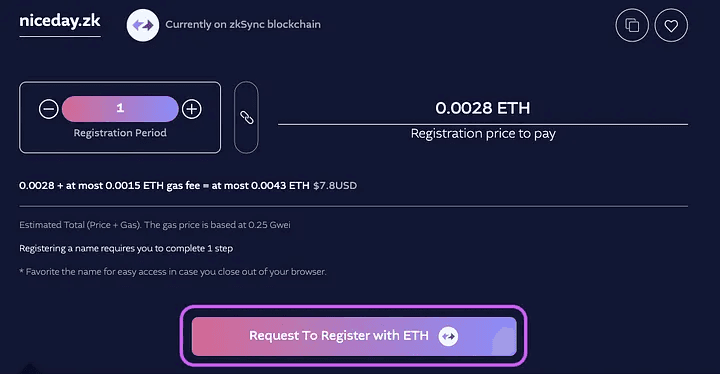The image size is (720, 374).
Task: Click the zkSync blockchain logo icon
Action: pos(143,25)
